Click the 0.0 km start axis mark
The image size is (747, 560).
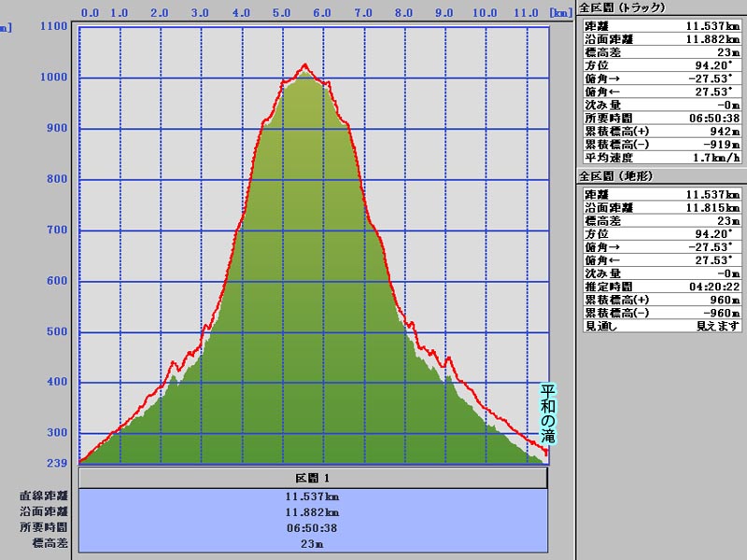91,13
